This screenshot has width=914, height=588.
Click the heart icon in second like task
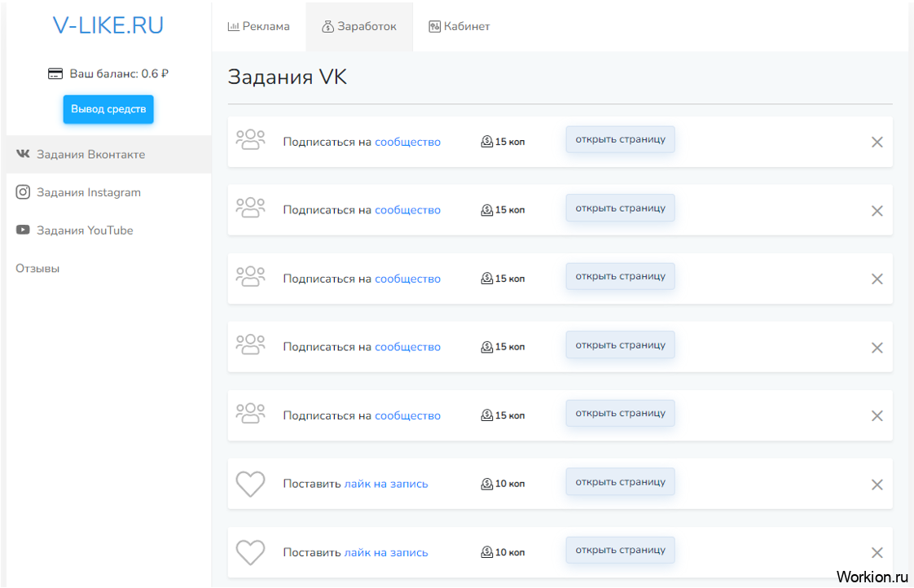pyautogui.click(x=250, y=552)
